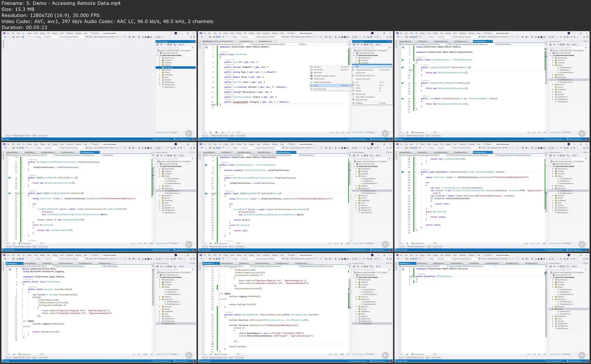The width and height of the screenshot is (591, 364).
Task: Expand Platforms folder in IEventService frame's tree
Action: point(553,297)
